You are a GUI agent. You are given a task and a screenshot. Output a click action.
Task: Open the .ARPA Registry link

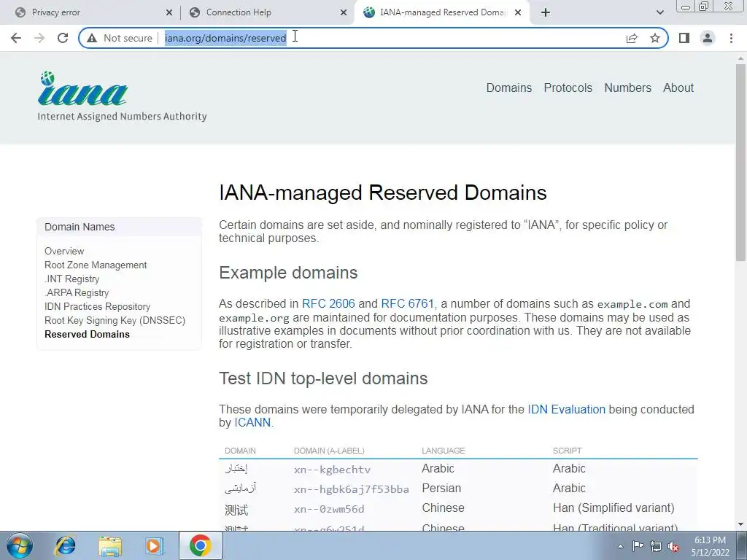click(77, 292)
